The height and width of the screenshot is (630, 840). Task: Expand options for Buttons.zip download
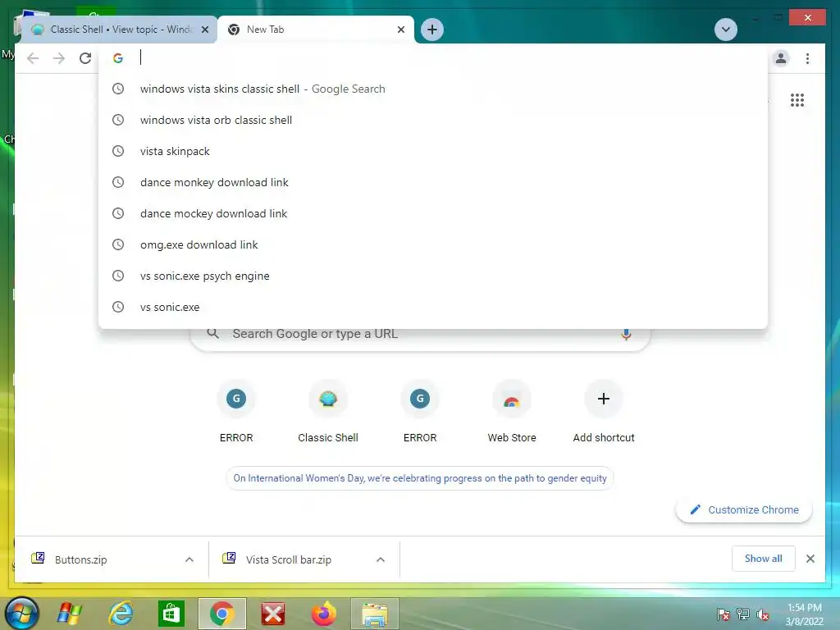click(189, 559)
